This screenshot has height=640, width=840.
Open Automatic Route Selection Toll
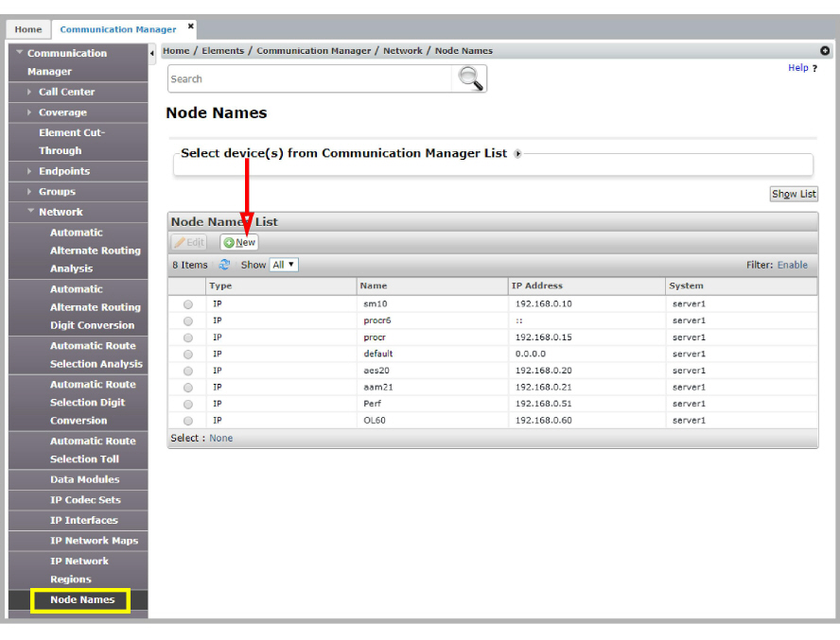pyautogui.click(x=79, y=450)
